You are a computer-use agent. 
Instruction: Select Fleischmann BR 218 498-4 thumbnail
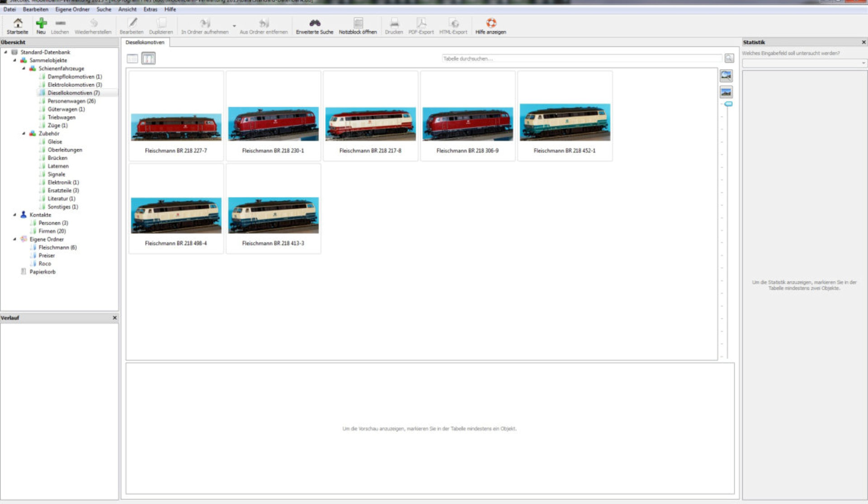176,208
